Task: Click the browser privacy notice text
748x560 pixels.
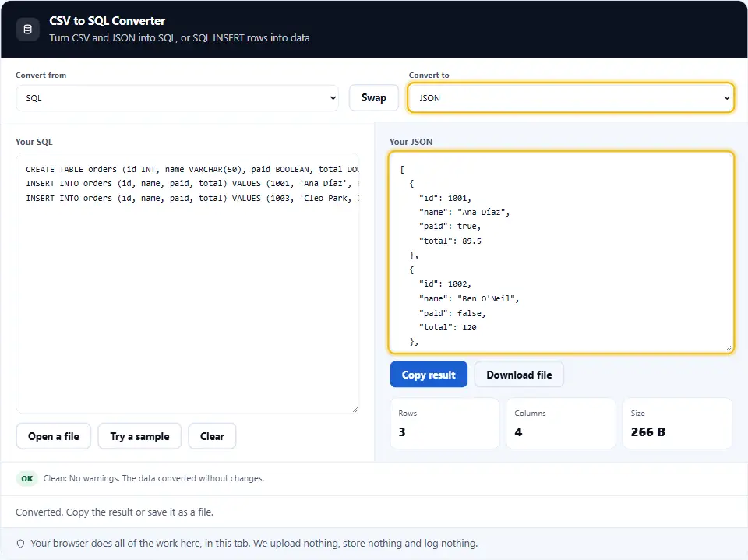Action: tap(254, 544)
